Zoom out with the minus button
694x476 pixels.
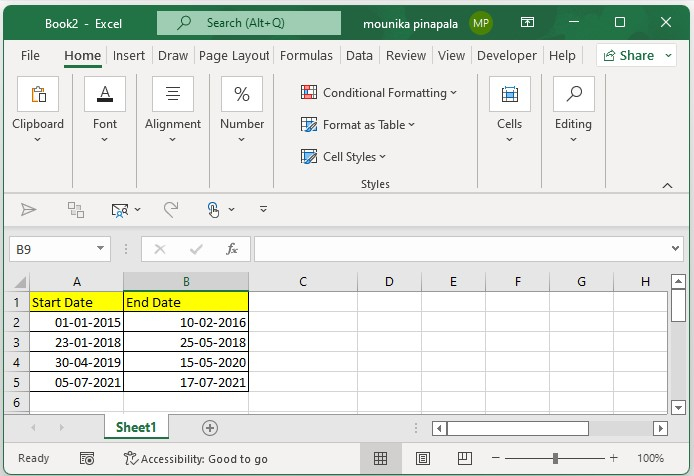[496, 458]
